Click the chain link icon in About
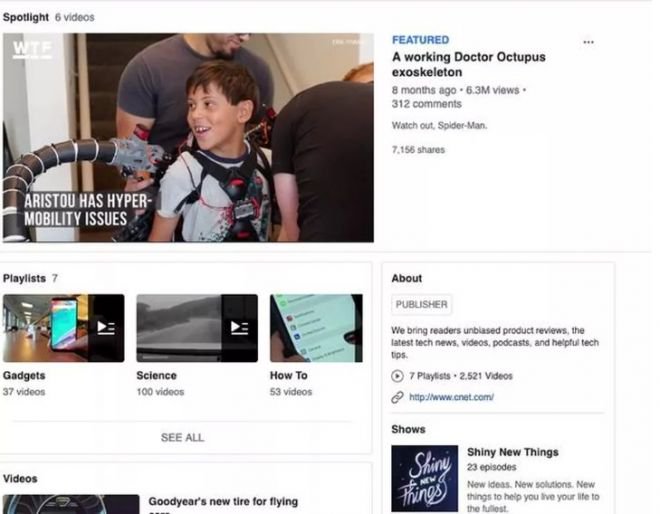Screen dimensions: 660x514 tap(397, 397)
